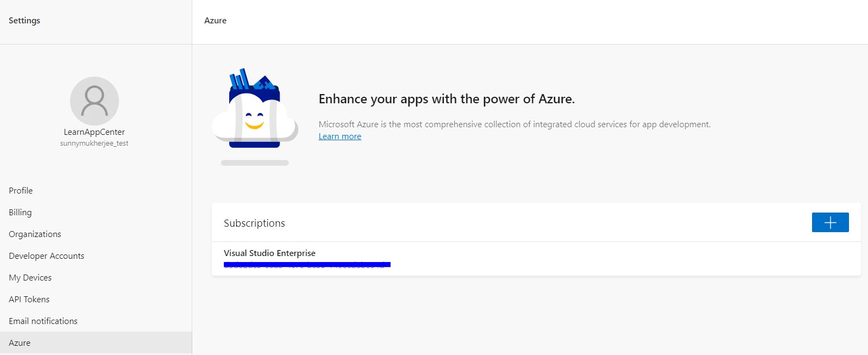The width and height of the screenshot is (868, 355).
Task: Open Developer Accounts settings
Action: [x=46, y=256]
